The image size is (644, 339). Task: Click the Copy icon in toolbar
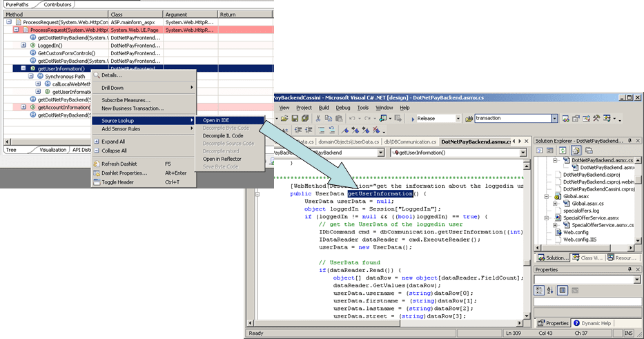click(329, 118)
